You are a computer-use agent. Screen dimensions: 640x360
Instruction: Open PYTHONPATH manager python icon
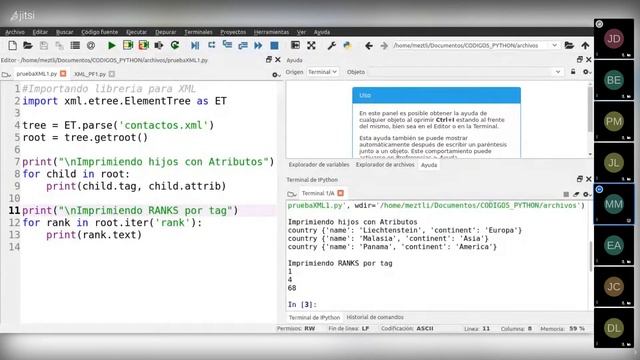point(347,45)
